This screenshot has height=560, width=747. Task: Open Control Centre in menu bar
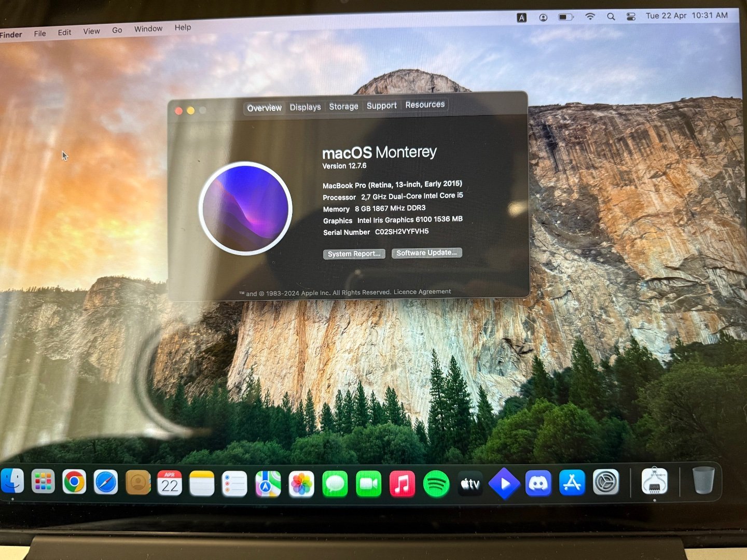631,17
